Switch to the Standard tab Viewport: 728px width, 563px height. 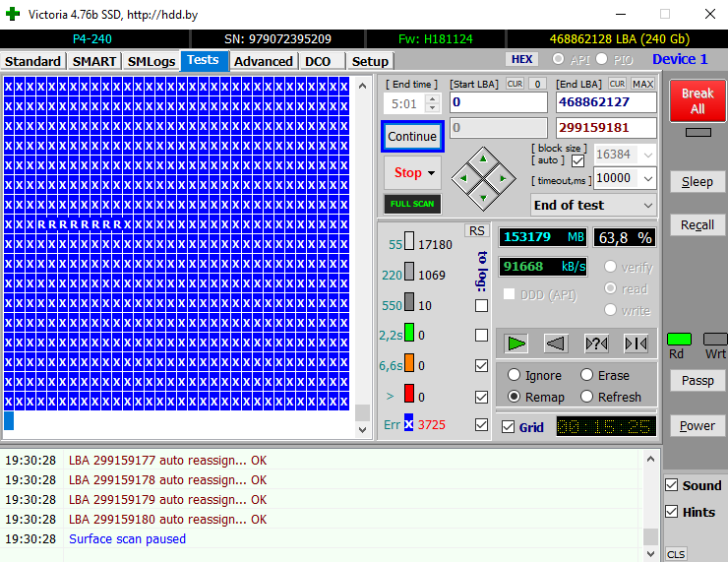(33, 61)
